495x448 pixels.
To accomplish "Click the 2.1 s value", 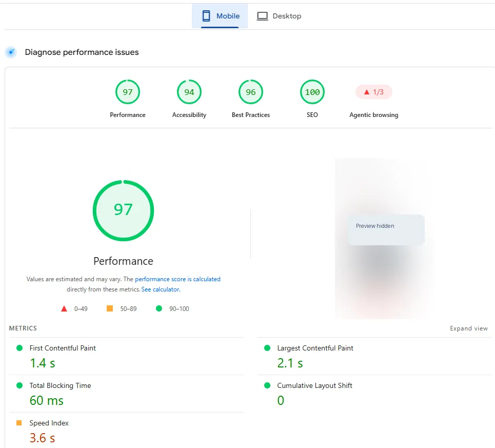I will point(290,363).
